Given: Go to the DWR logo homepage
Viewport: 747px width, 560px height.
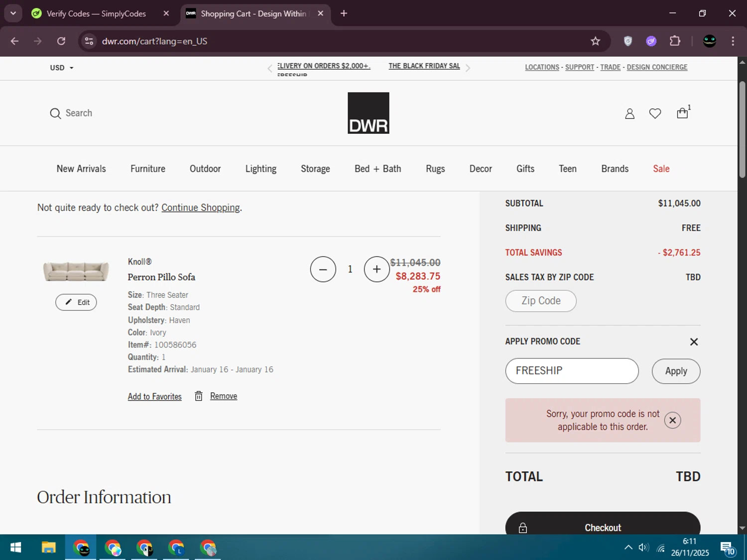Looking at the screenshot, I should click(369, 113).
